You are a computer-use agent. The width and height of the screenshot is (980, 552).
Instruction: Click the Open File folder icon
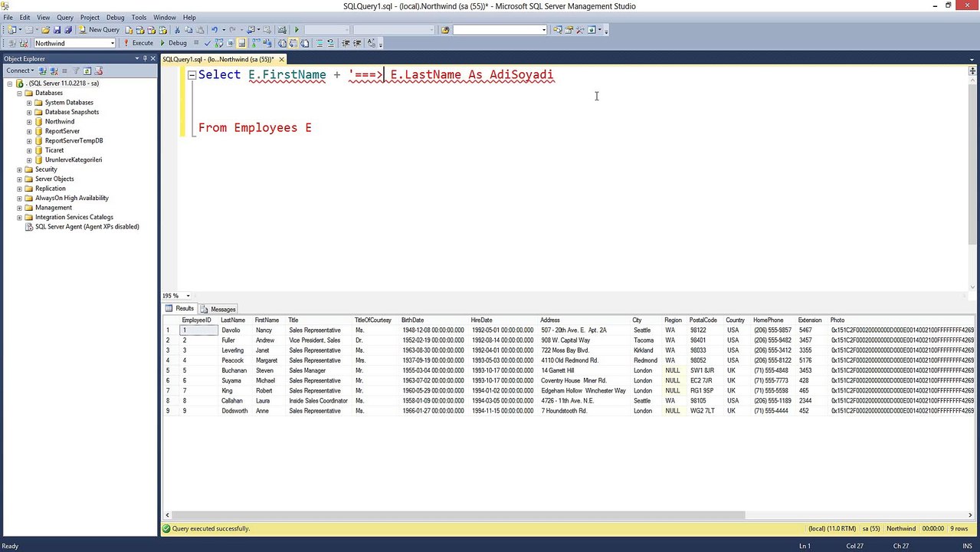(x=46, y=30)
